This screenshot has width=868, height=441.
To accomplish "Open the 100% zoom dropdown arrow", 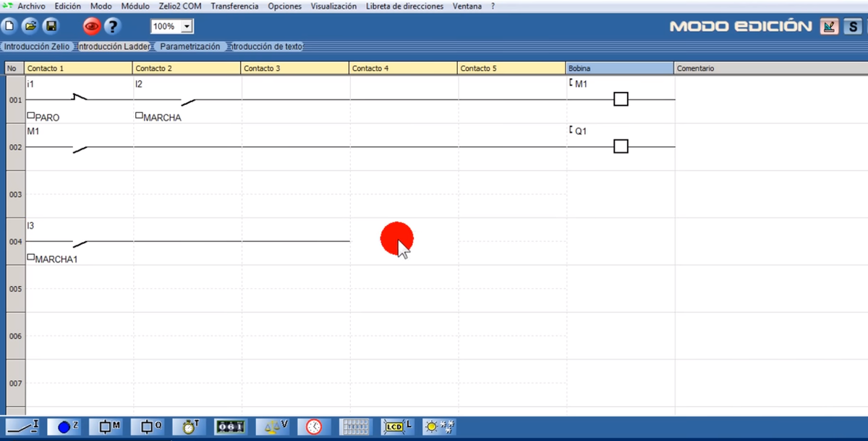I will point(187,26).
